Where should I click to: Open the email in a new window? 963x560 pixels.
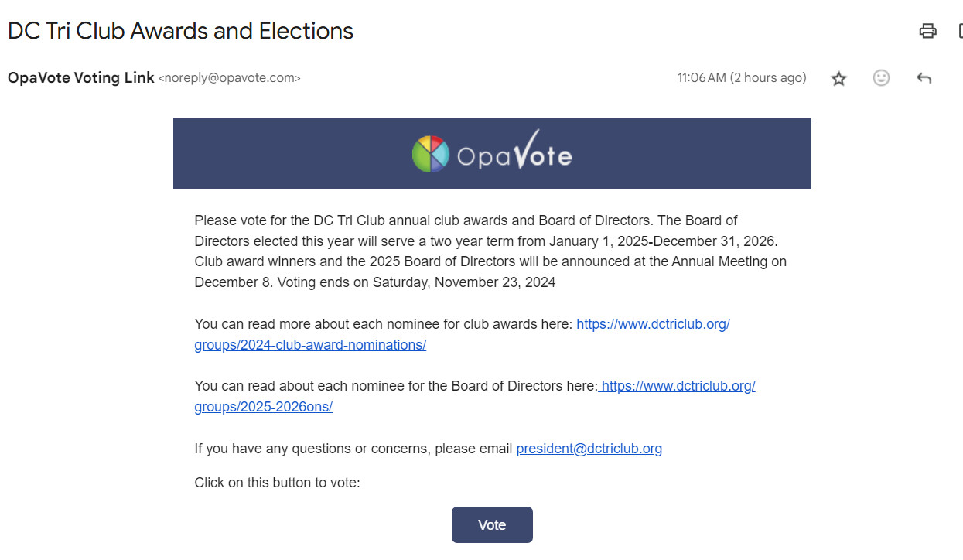[960, 31]
